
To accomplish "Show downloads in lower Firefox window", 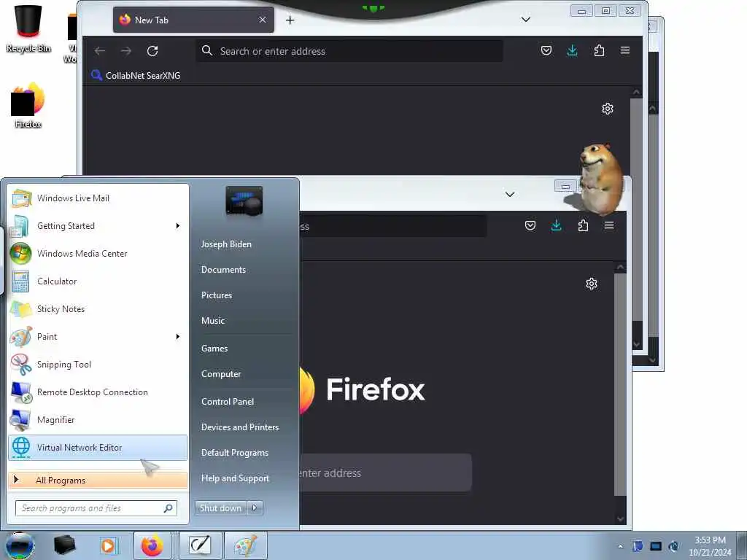I will [557, 225].
